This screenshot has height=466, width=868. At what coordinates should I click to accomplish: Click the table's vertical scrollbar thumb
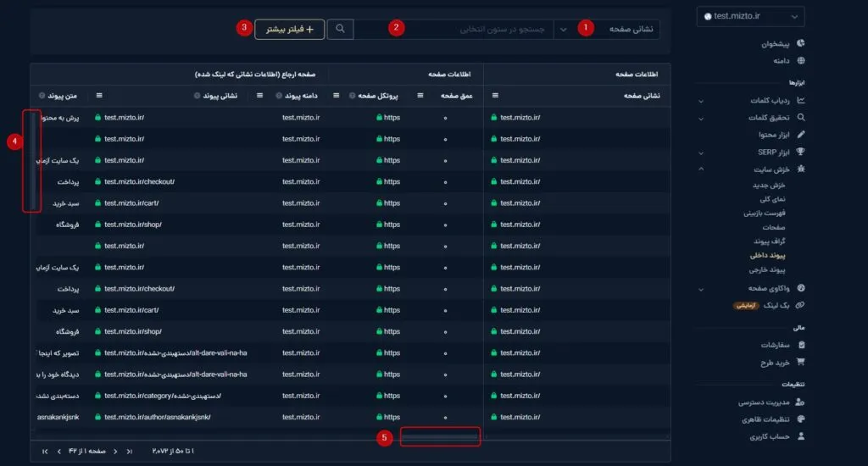click(x=33, y=160)
